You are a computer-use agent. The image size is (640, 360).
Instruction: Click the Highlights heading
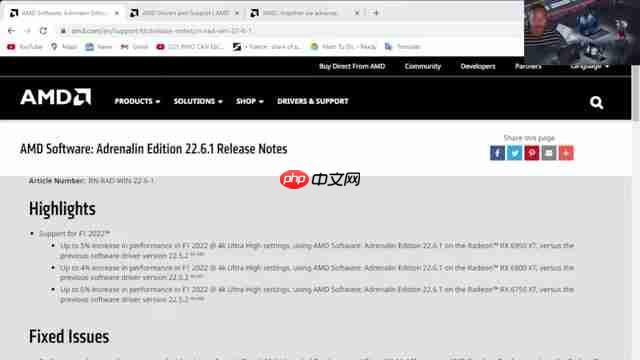click(x=62, y=209)
